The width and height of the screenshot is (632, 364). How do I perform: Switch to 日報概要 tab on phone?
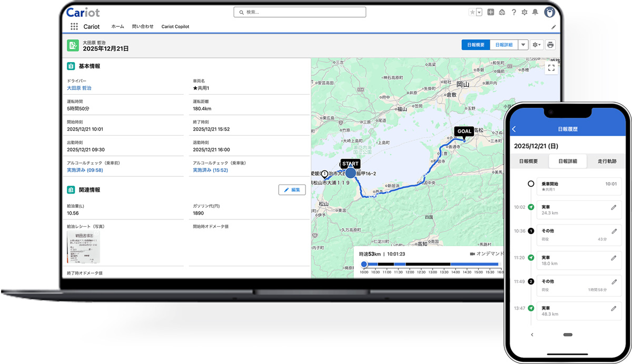pos(528,161)
